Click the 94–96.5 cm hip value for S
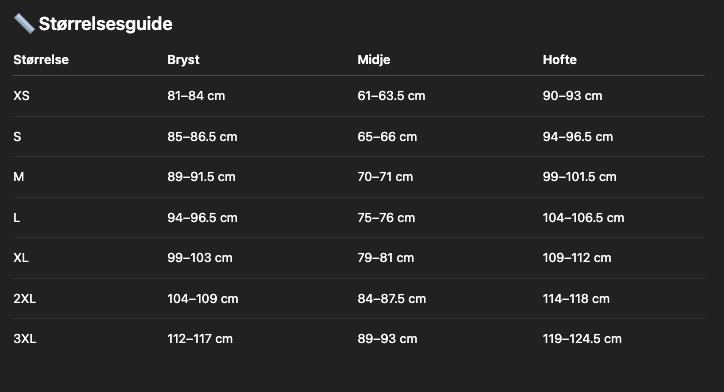The image size is (724, 392). pos(578,137)
